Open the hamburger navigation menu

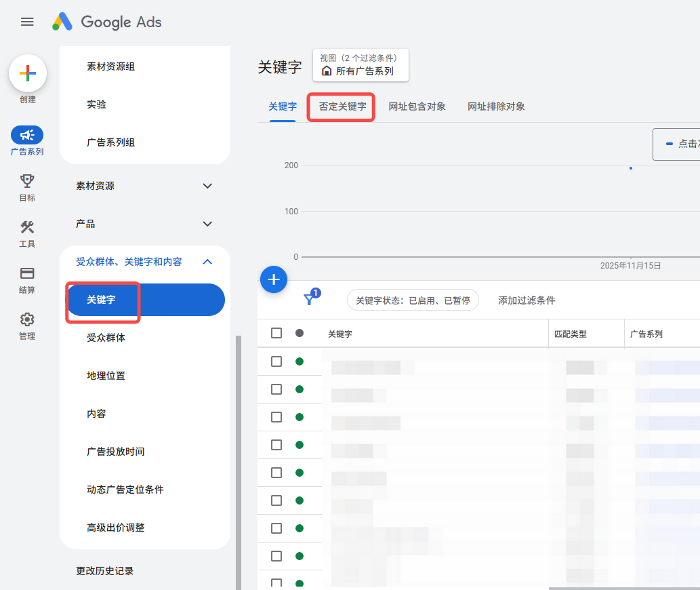27,22
